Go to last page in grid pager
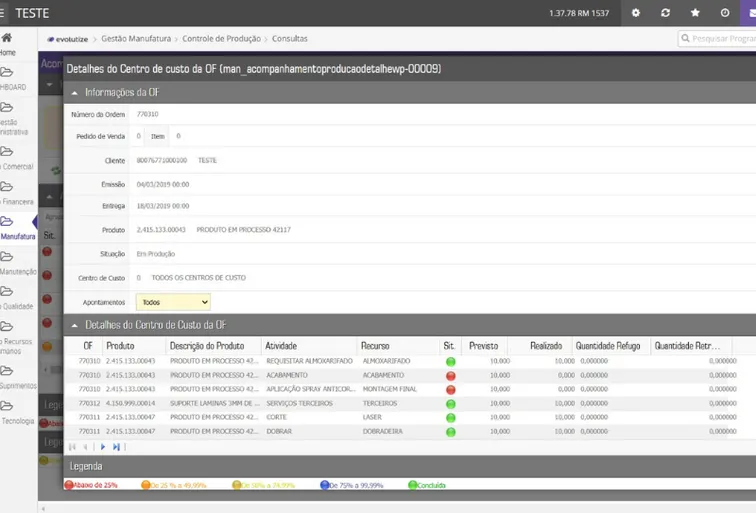Viewport: 756px width, 513px height. coord(116,447)
